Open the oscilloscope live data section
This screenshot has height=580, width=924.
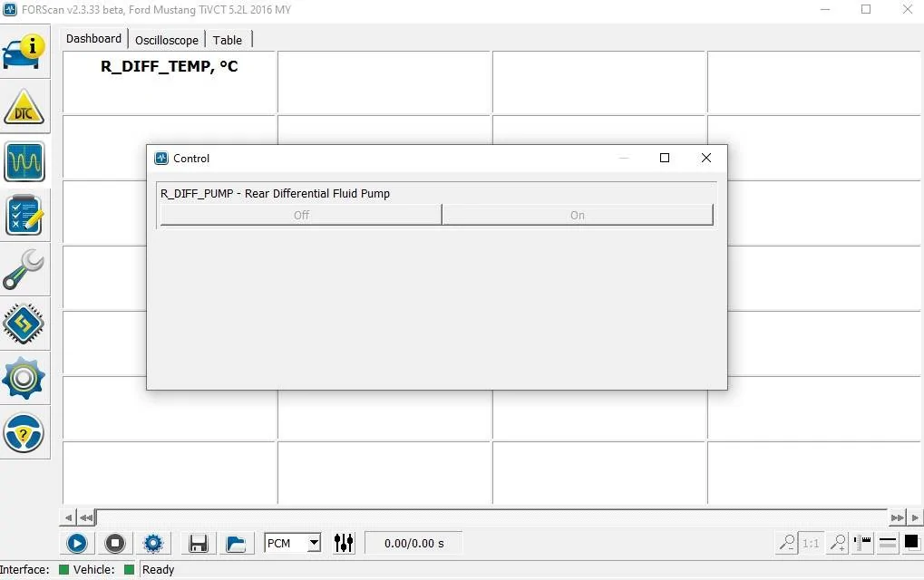click(24, 161)
